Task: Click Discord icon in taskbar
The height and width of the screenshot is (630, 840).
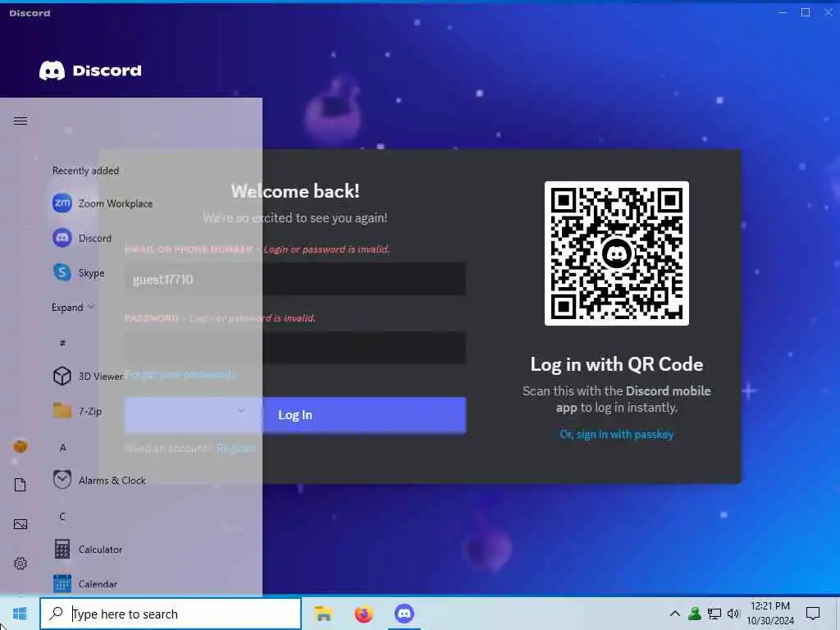Action: pos(404,614)
